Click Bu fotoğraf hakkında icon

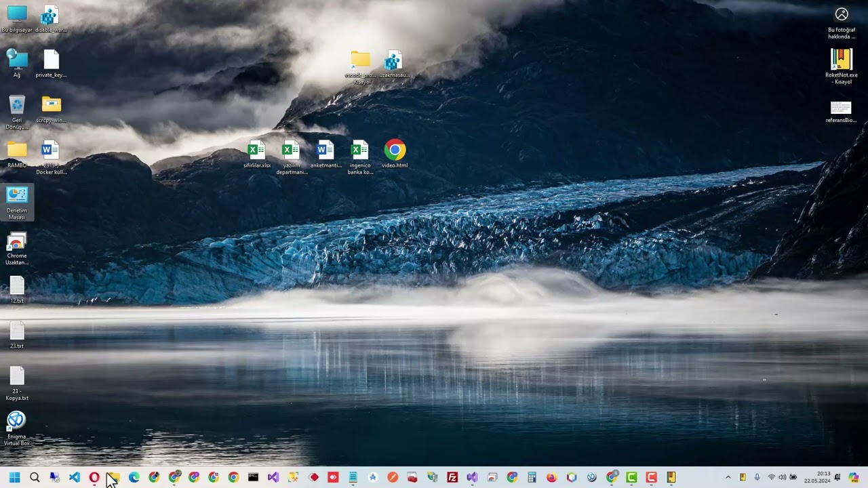842,23
